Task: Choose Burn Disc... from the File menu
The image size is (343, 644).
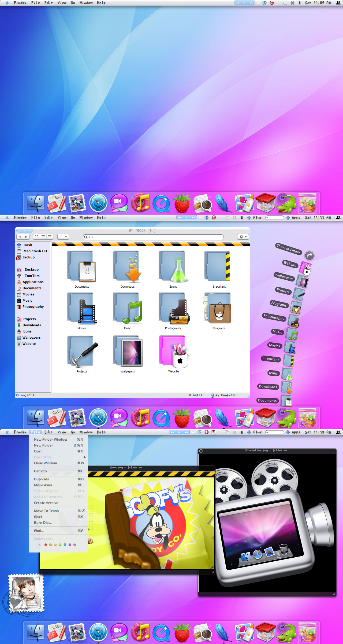Action: [59, 523]
